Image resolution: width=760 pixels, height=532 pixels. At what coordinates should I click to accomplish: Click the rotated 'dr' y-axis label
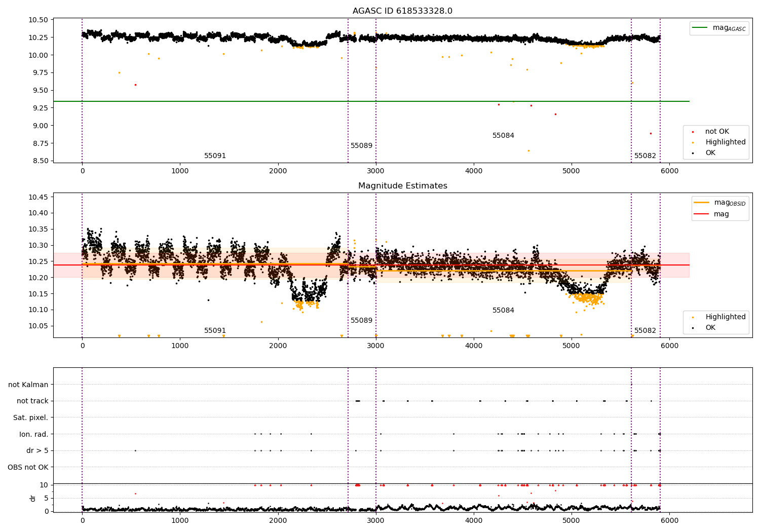(x=33, y=498)
